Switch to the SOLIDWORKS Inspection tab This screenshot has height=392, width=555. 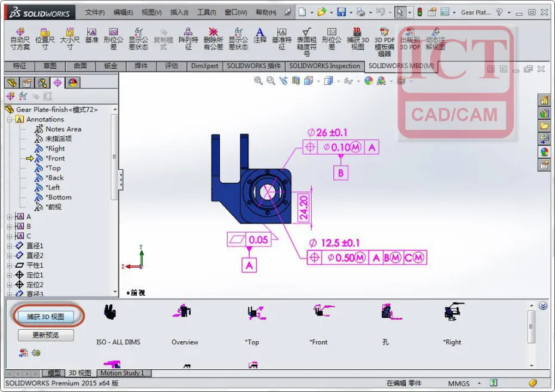[324, 66]
